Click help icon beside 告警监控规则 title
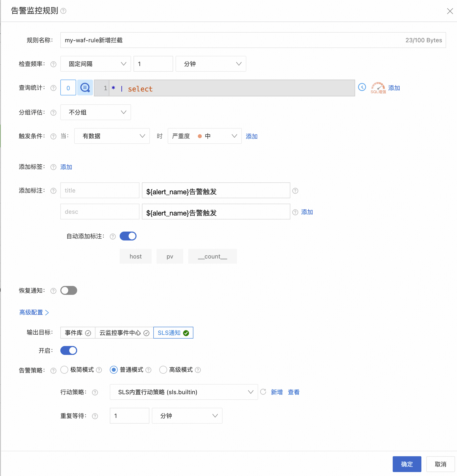 click(63, 11)
